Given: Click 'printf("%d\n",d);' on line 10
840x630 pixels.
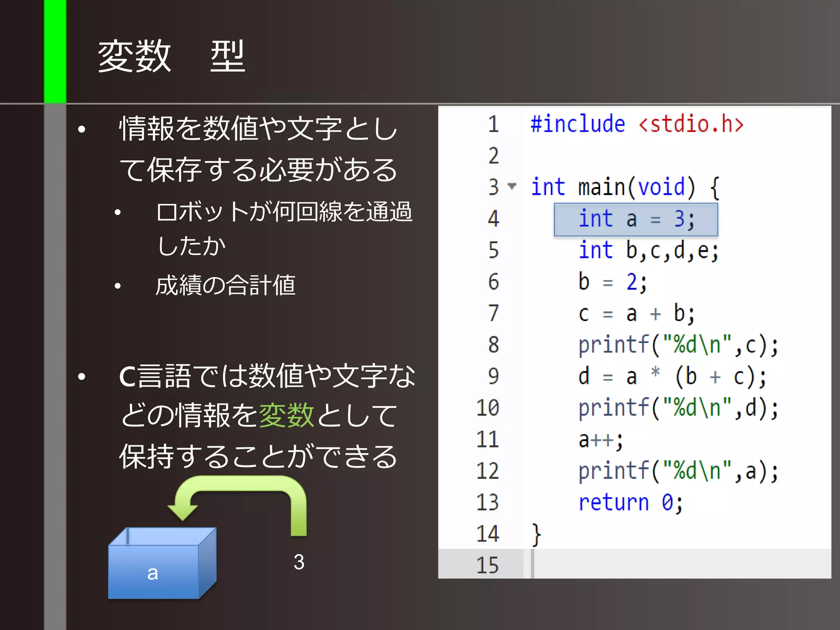Looking at the screenshot, I should [678, 409].
